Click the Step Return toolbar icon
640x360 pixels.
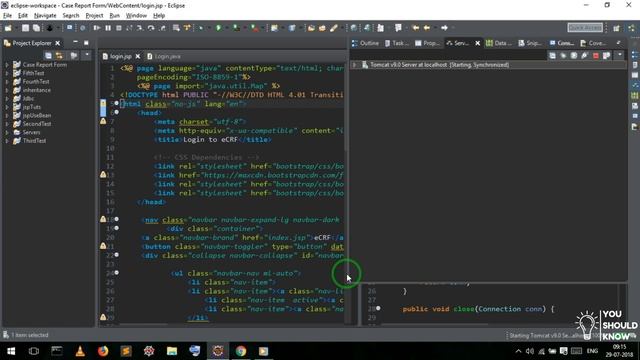pos(162,28)
